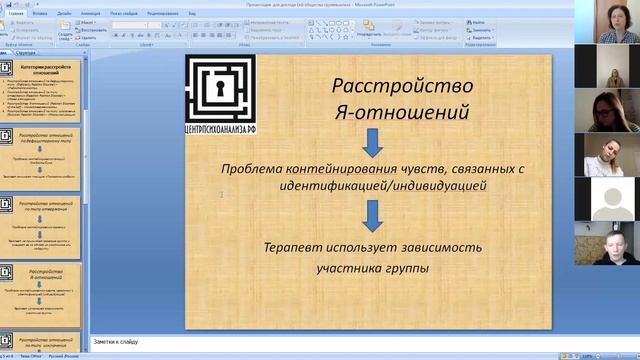This screenshot has width=640, height=360.
Task: Open Shape Outline (Контур фигуры)
Action: click(431, 30)
